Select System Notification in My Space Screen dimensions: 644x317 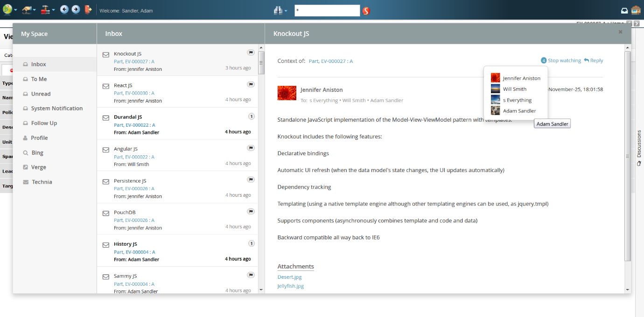pos(56,108)
